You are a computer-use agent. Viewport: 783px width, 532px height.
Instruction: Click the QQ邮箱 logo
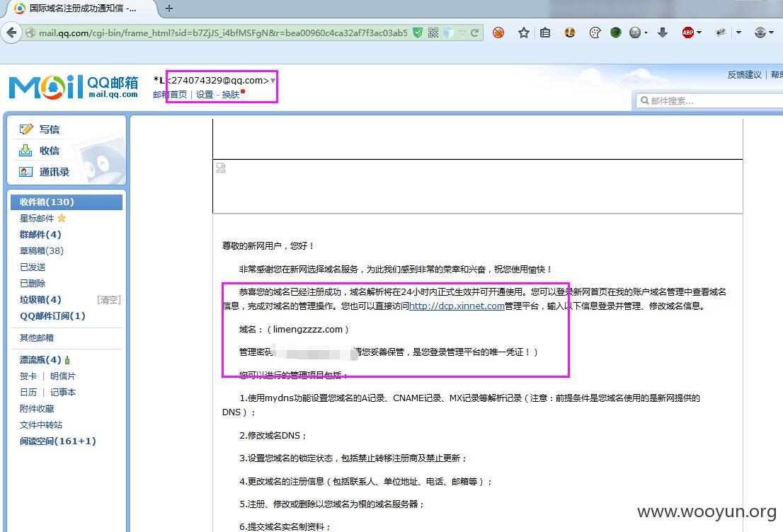point(74,87)
